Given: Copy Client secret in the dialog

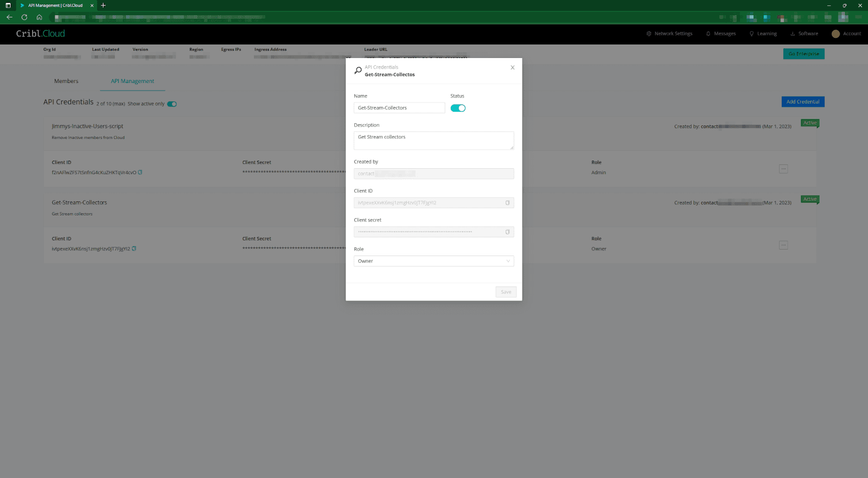Looking at the screenshot, I should click(507, 232).
